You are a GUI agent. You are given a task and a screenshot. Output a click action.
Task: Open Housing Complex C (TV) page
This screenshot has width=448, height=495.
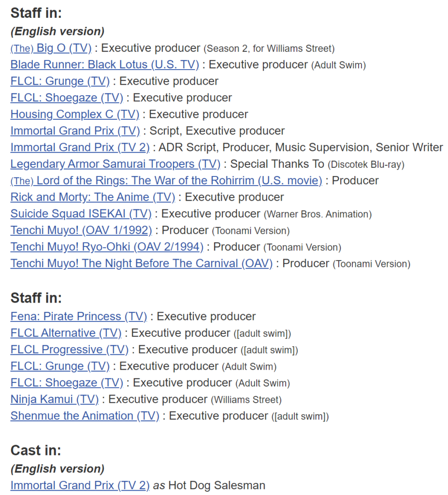pos(75,115)
